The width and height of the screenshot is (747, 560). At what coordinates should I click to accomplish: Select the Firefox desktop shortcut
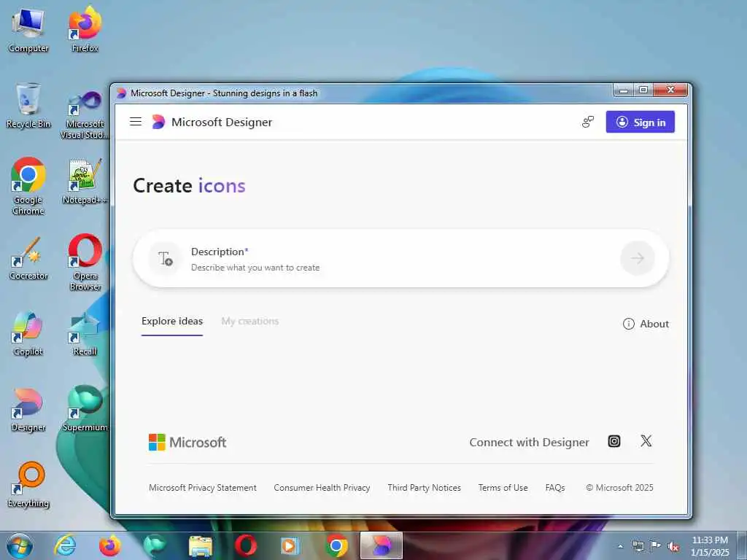coord(85,30)
